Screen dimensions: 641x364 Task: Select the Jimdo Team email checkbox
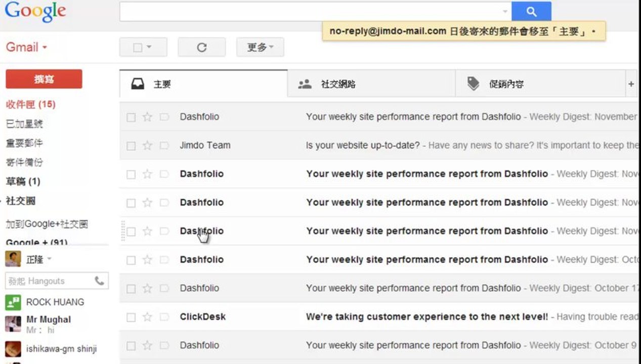131,146
